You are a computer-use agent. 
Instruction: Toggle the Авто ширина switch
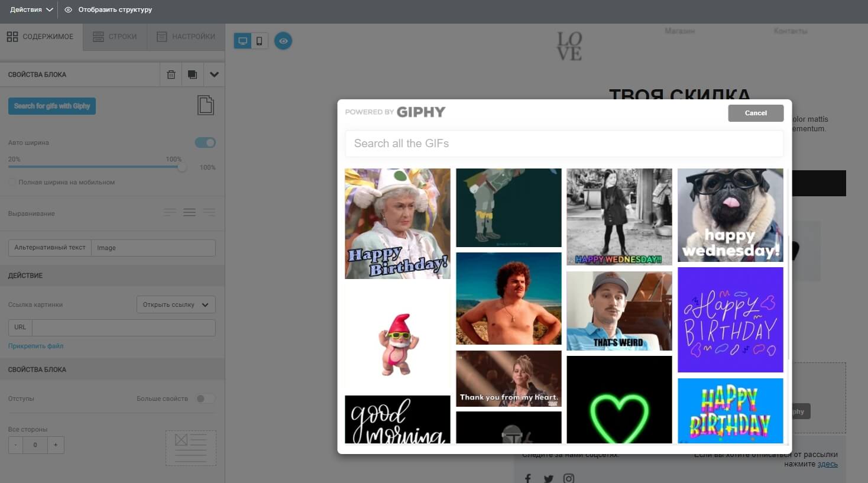coord(205,142)
